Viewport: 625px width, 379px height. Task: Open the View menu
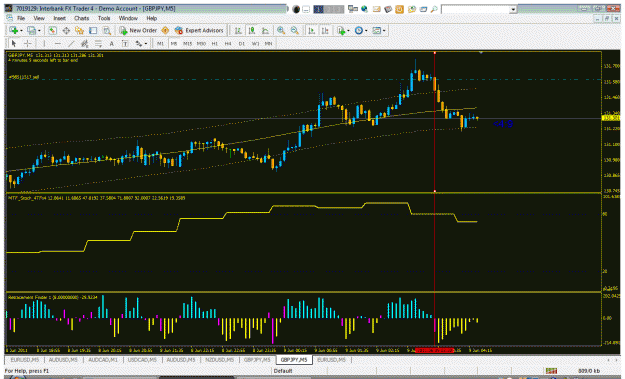click(x=39, y=18)
